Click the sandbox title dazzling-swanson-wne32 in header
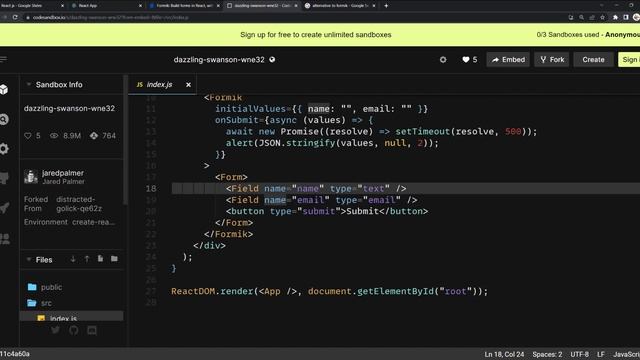The image size is (640, 360). click(219, 60)
